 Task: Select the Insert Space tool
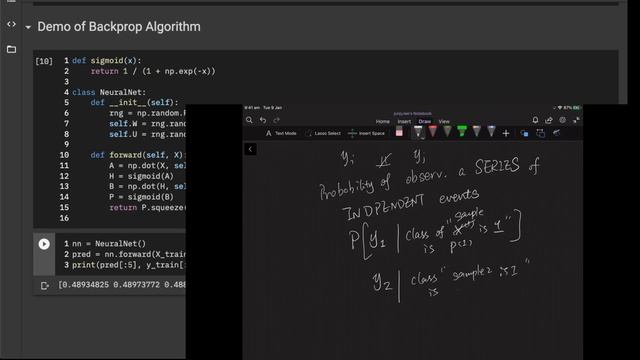click(x=366, y=133)
